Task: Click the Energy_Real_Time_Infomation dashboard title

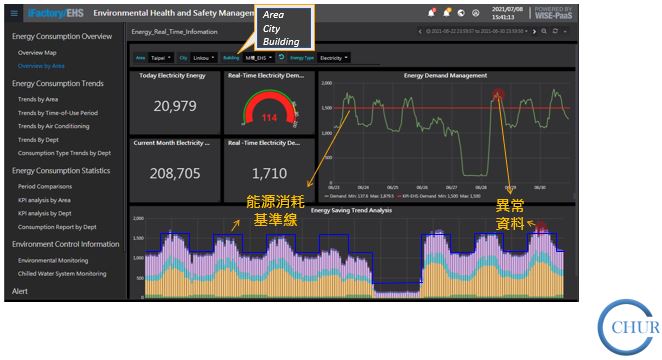Action: coord(174,32)
